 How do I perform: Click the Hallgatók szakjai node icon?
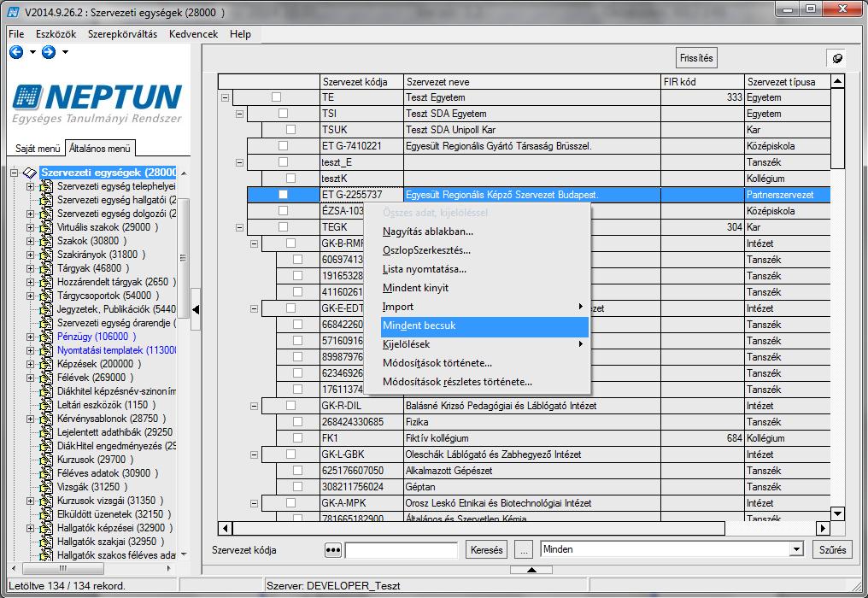click(46, 542)
